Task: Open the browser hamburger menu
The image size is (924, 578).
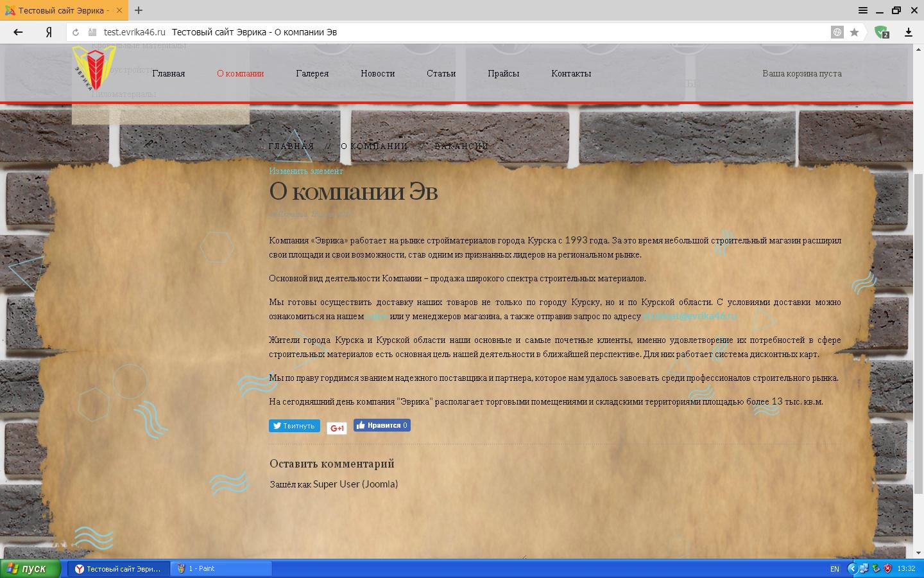Action: tap(863, 10)
